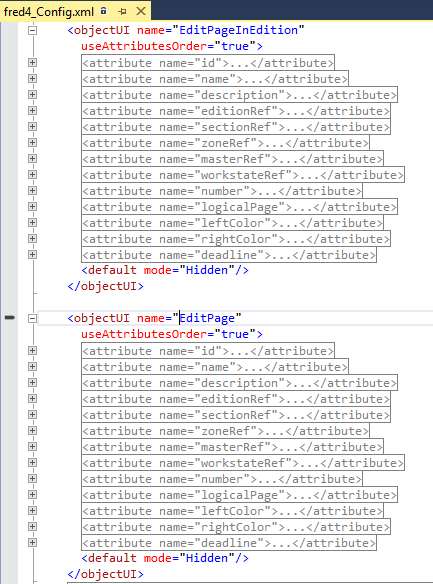This screenshot has height=584, width=433.
Task: Collapse the EditPageInEdition objectUI node
Action: [32, 30]
